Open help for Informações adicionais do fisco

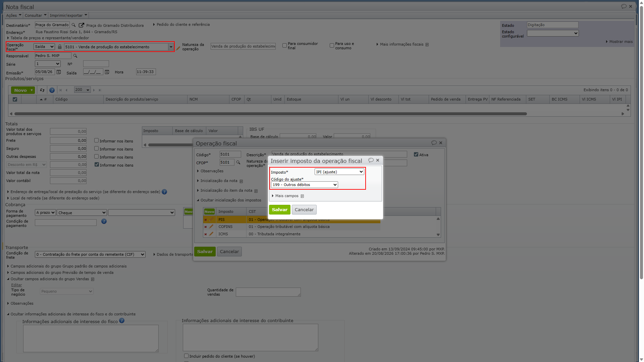(x=122, y=321)
